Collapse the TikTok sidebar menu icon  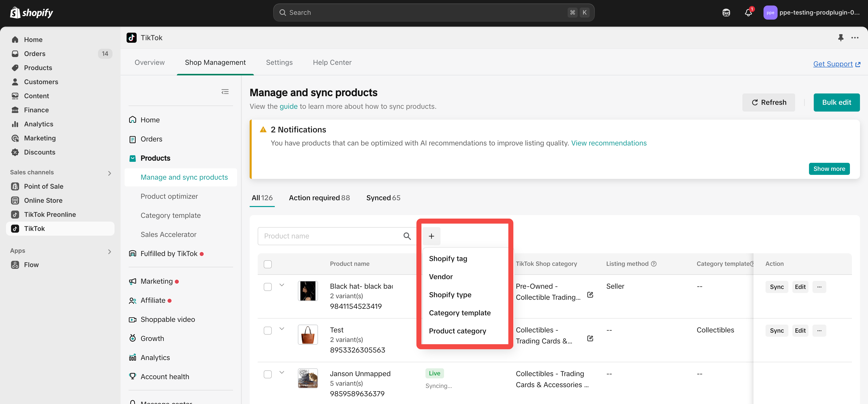click(225, 92)
